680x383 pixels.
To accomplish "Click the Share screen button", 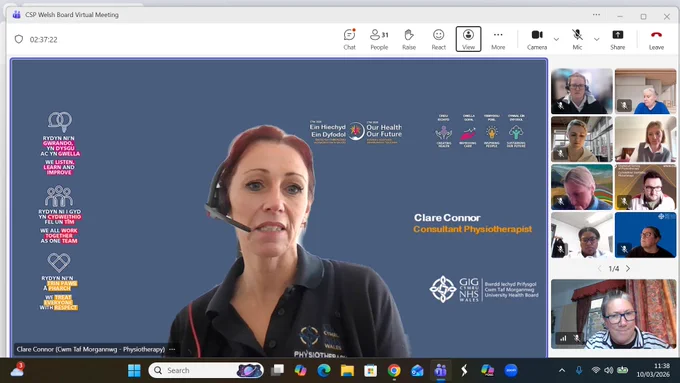I will click(618, 39).
